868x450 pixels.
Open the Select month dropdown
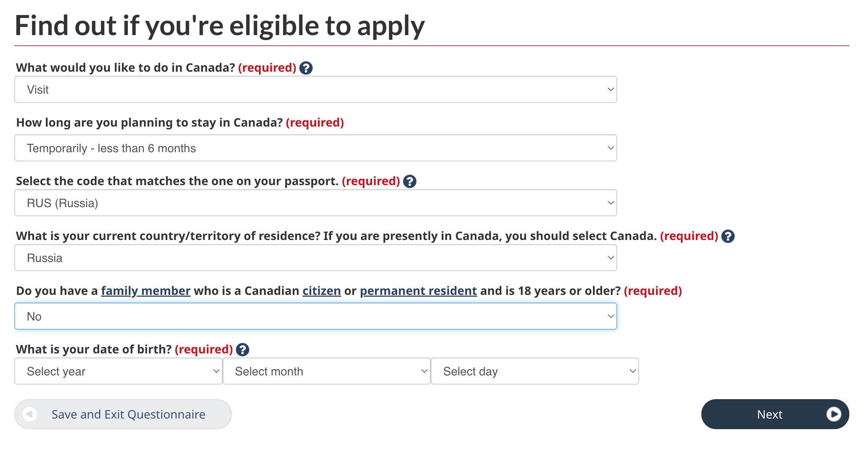tap(326, 371)
